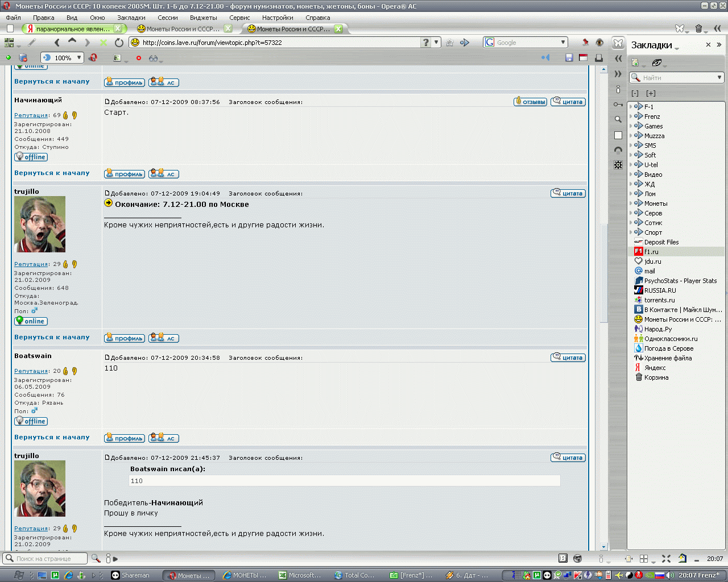Open the Shareman taskbar item

click(x=130, y=575)
